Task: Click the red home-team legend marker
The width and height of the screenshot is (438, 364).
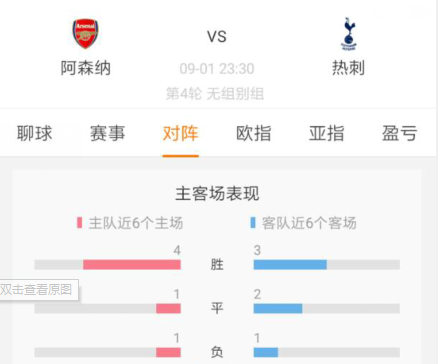Action: point(79,223)
